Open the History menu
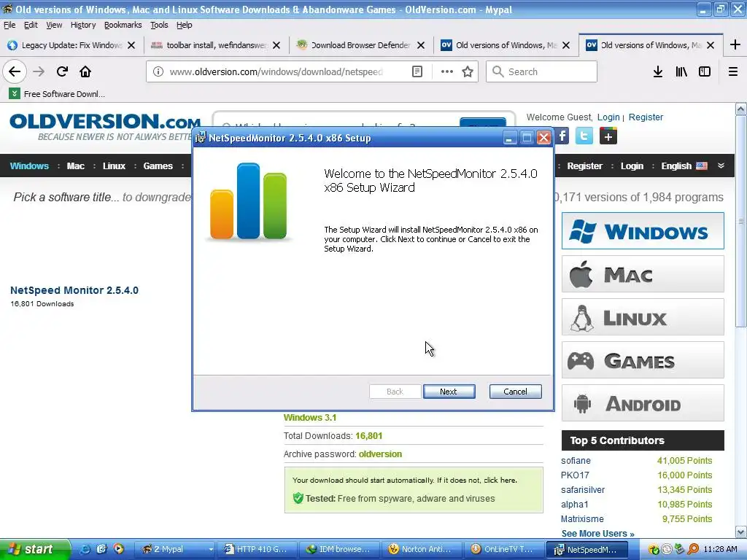The image size is (747, 560). click(83, 25)
